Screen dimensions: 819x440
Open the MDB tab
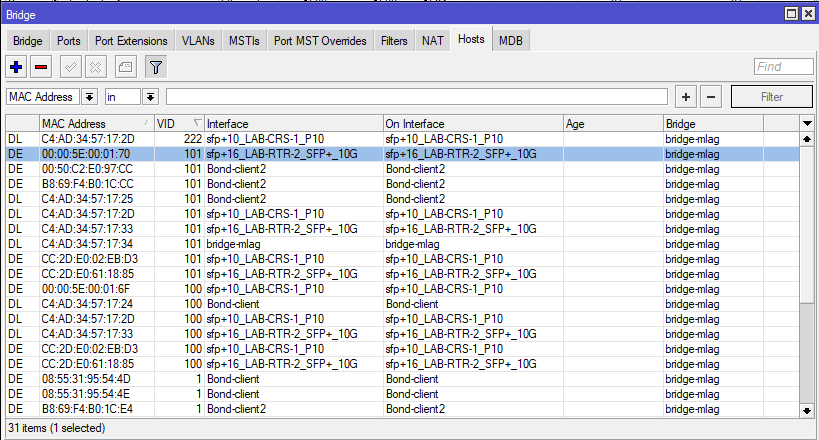[510, 41]
